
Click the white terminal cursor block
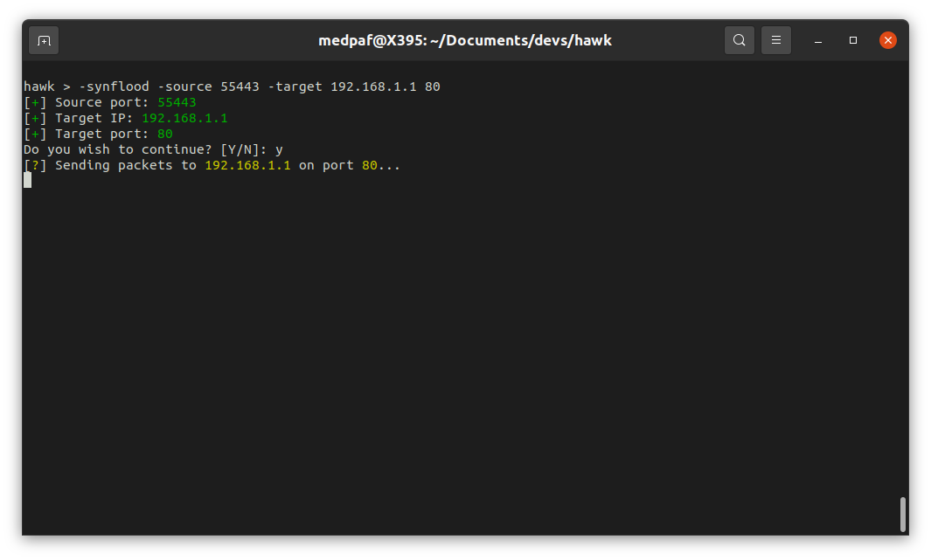click(x=27, y=180)
